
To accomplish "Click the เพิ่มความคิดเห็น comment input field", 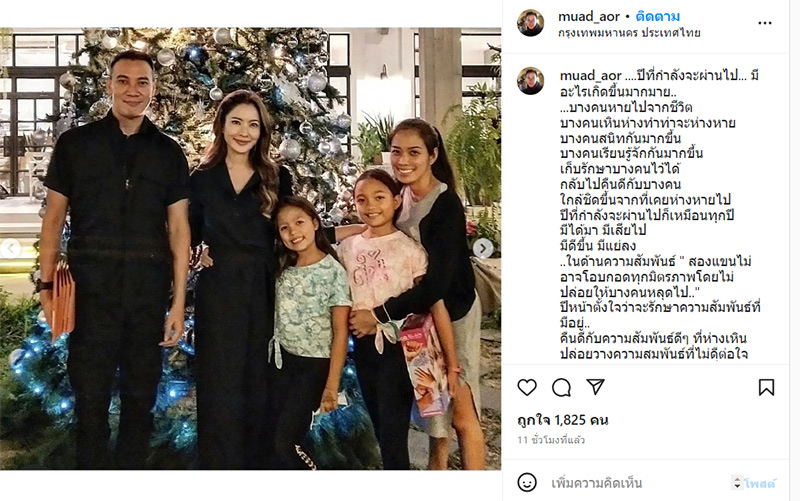I will coord(638,483).
